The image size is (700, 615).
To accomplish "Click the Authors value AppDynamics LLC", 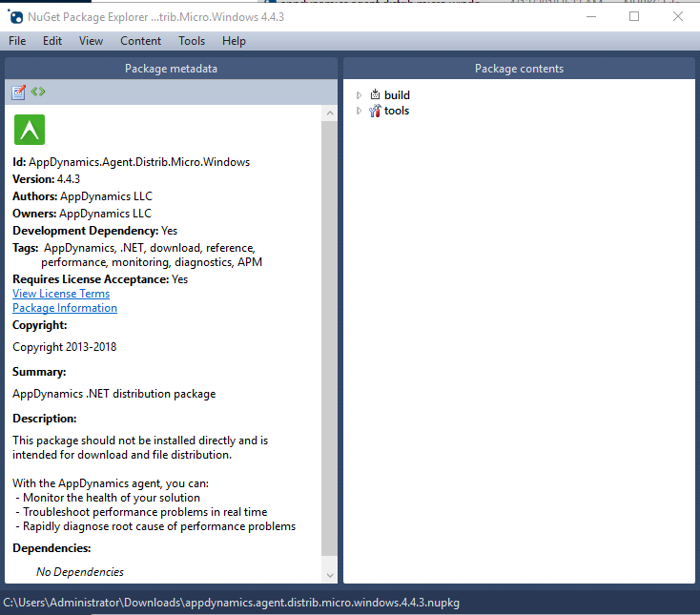I will 106,196.
